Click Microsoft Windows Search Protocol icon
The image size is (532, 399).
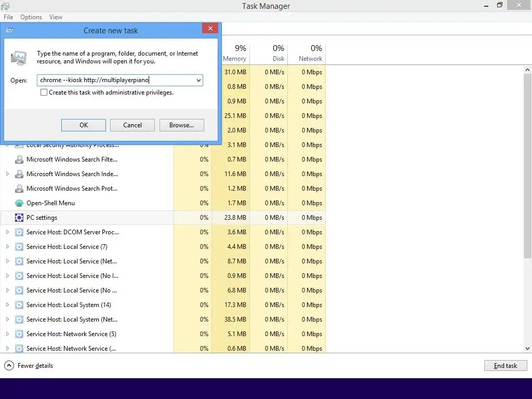pos(19,189)
